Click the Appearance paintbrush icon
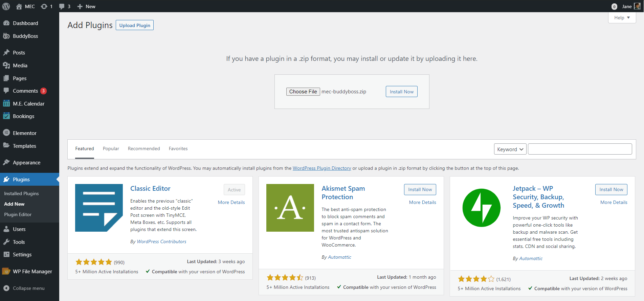644x301 pixels. [6, 162]
